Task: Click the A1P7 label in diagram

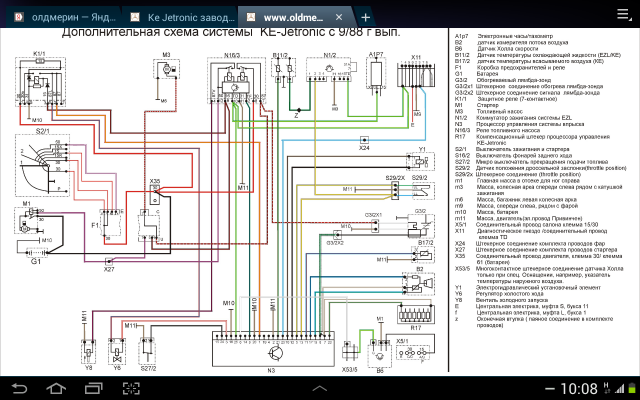Action: click(x=376, y=55)
